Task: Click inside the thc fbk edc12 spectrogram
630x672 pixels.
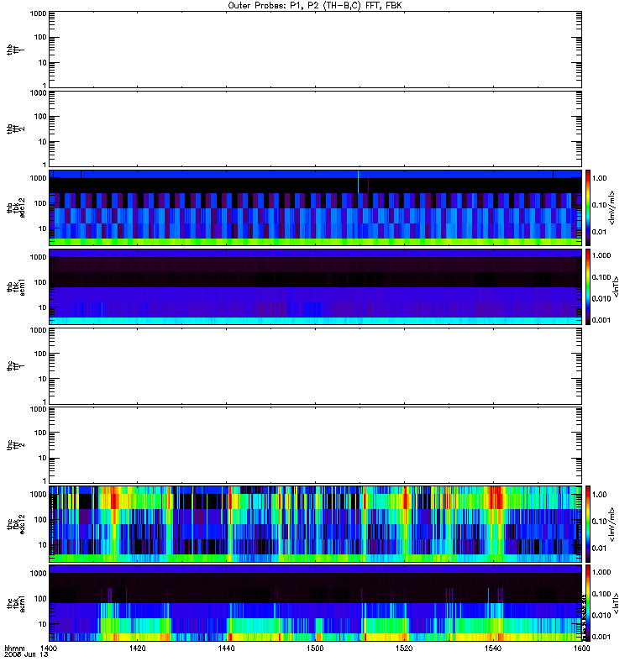Action: [x=315, y=524]
